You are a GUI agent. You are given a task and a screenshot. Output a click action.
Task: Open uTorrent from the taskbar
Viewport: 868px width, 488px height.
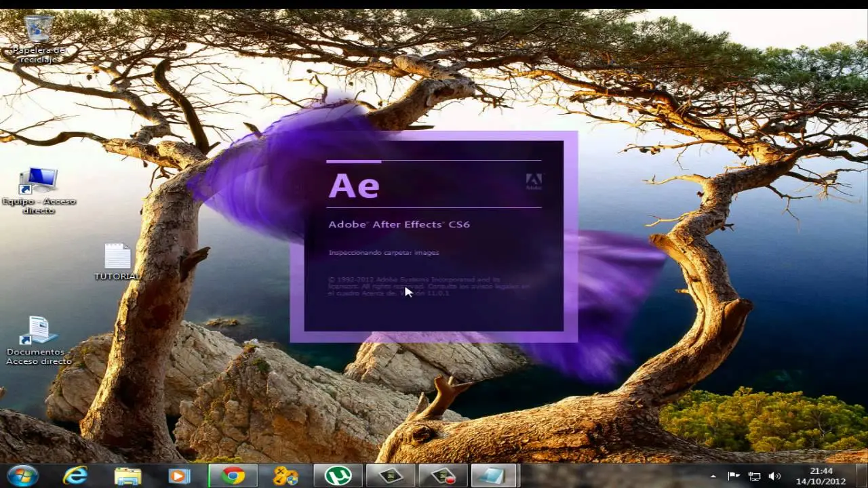coord(339,476)
